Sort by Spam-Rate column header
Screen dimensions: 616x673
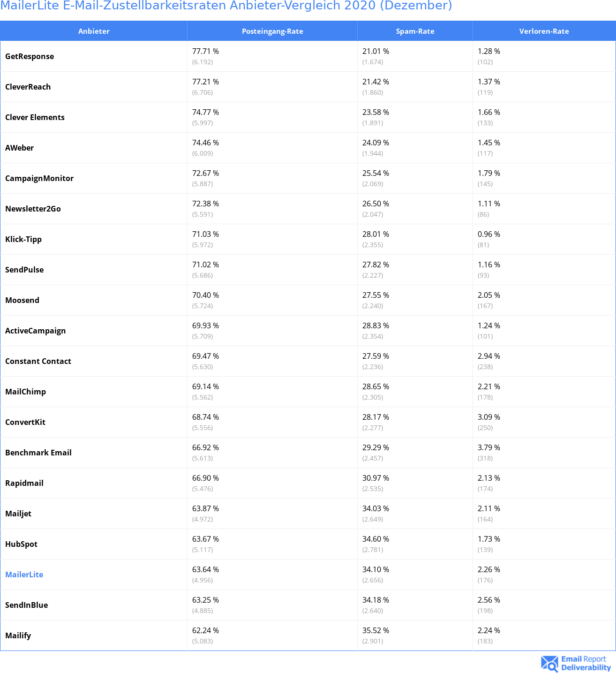tap(415, 31)
